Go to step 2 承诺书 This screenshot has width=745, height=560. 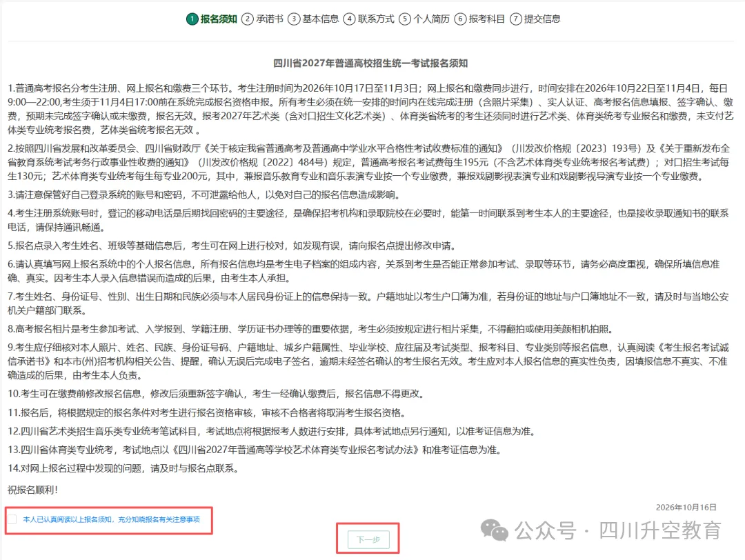click(262, 19)
